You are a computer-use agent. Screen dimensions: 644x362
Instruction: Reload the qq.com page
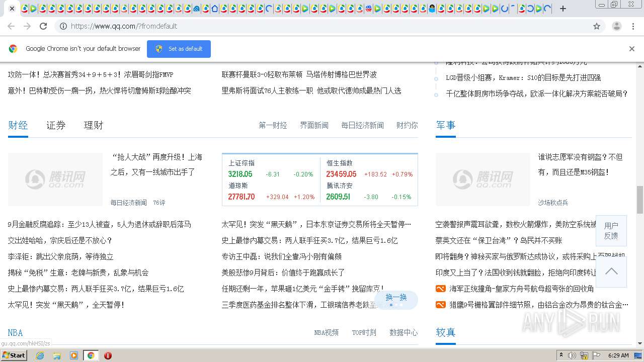click(x=43, y=26)
